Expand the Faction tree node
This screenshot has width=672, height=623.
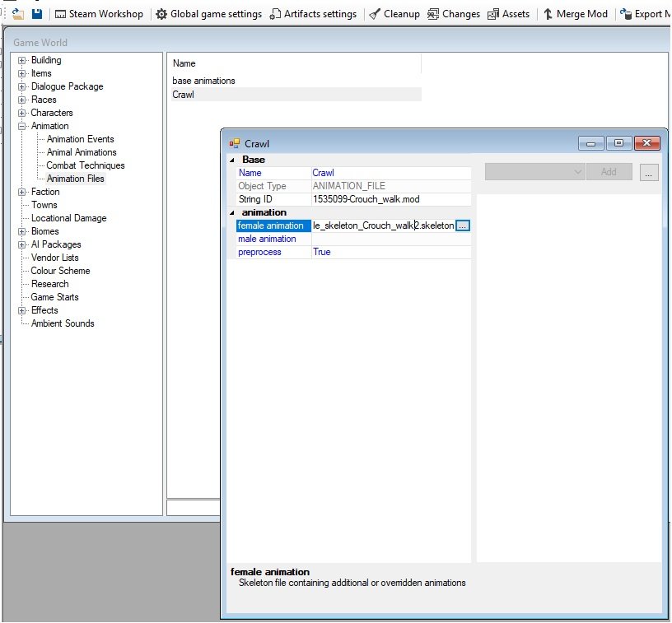pos(21,193)
